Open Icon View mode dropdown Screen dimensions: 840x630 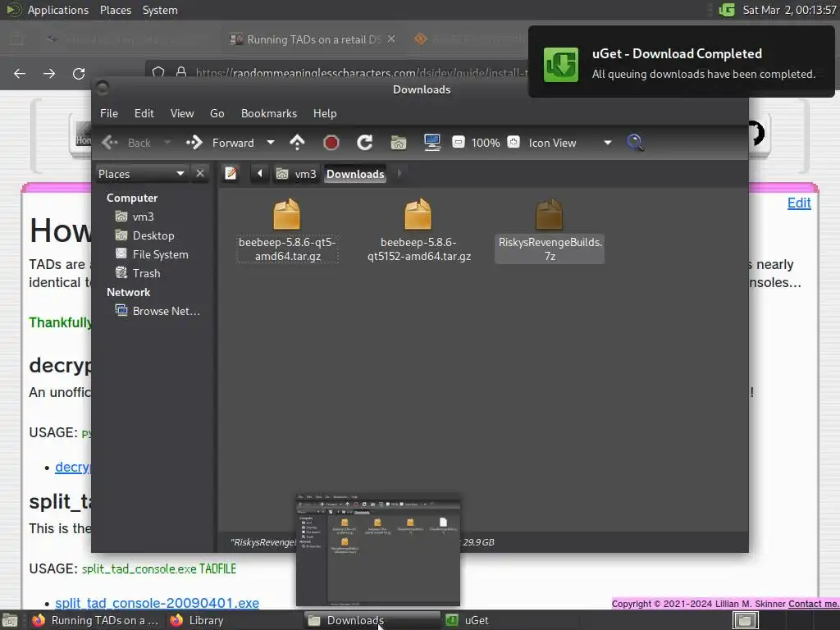570,143
